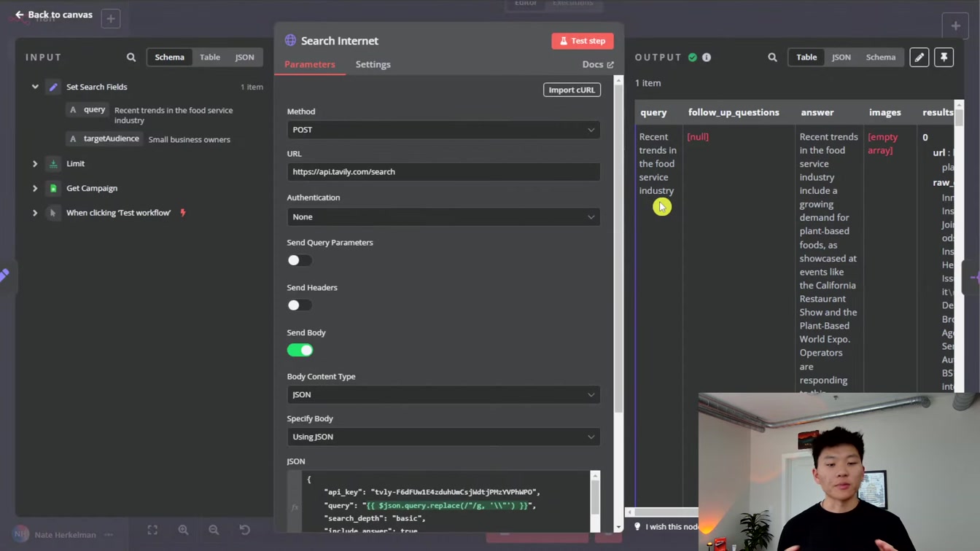View output info icon
This screenshot has height=551, width=980.
click(x=707, y=57)
